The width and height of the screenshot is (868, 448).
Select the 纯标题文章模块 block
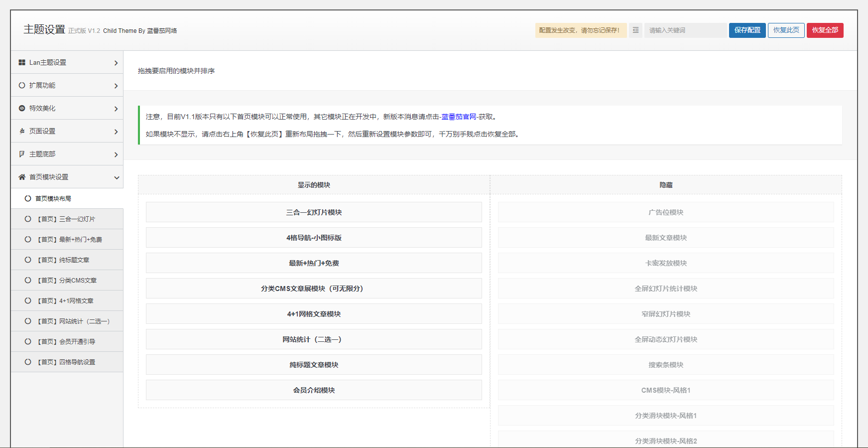[314, 365]
